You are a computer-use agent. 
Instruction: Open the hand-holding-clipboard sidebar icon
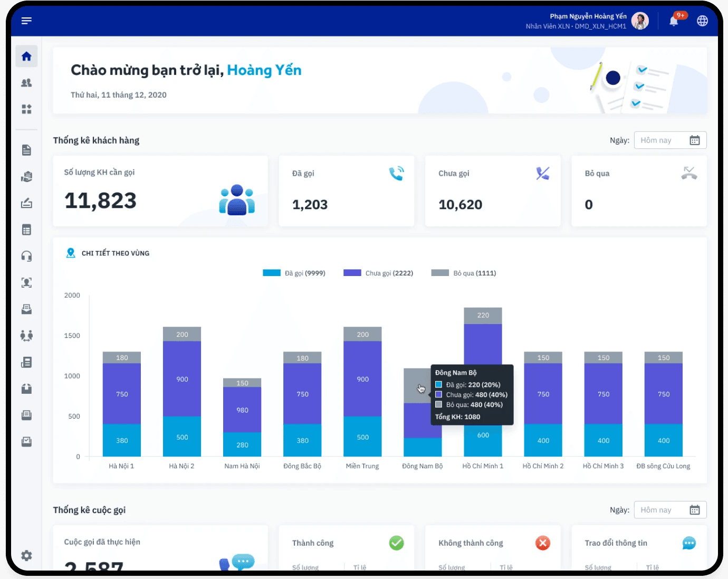pos(26,177)
